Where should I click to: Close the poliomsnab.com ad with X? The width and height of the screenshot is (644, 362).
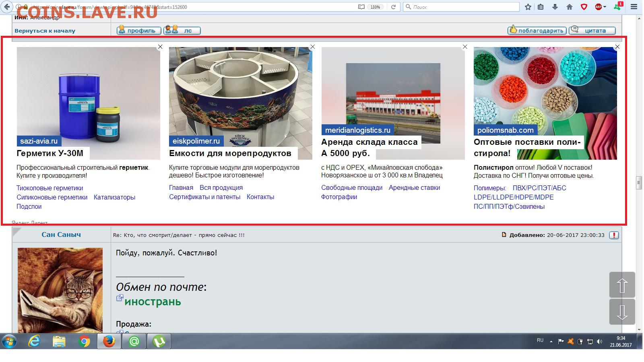click(617, 47)
